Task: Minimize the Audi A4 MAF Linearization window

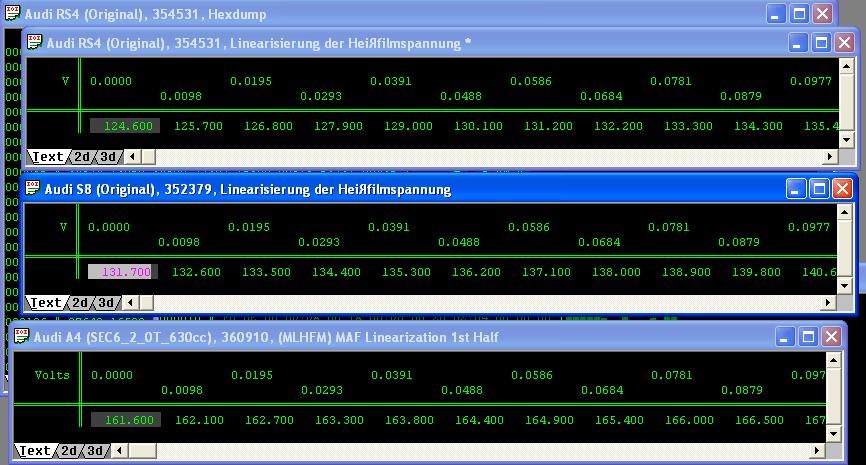Action: (785, 336)
